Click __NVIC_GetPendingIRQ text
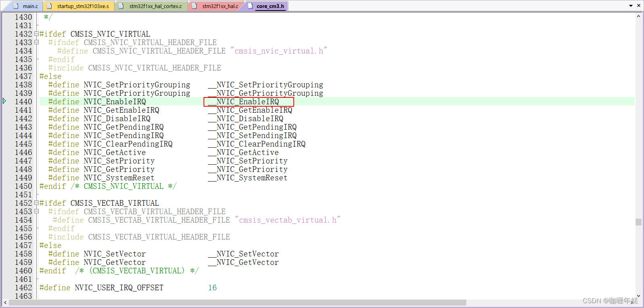644x308 pixels. click(x=252, y=127)
